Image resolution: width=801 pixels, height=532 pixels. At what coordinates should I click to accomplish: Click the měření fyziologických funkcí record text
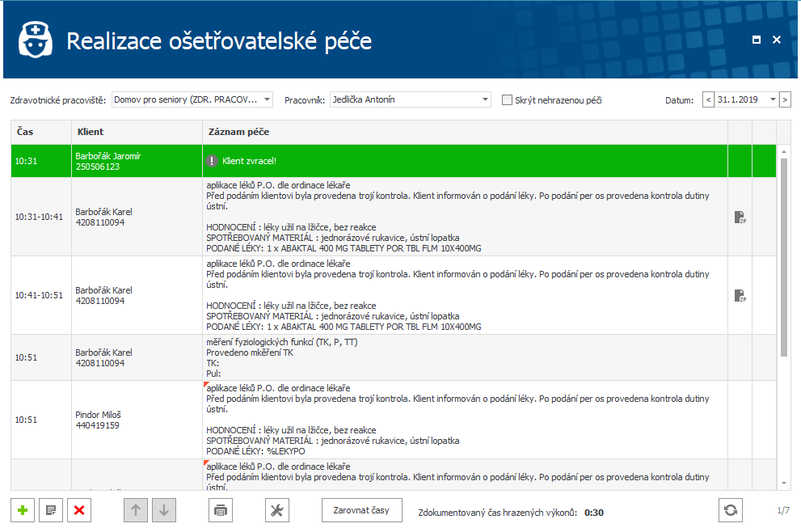tap(282, 342)
